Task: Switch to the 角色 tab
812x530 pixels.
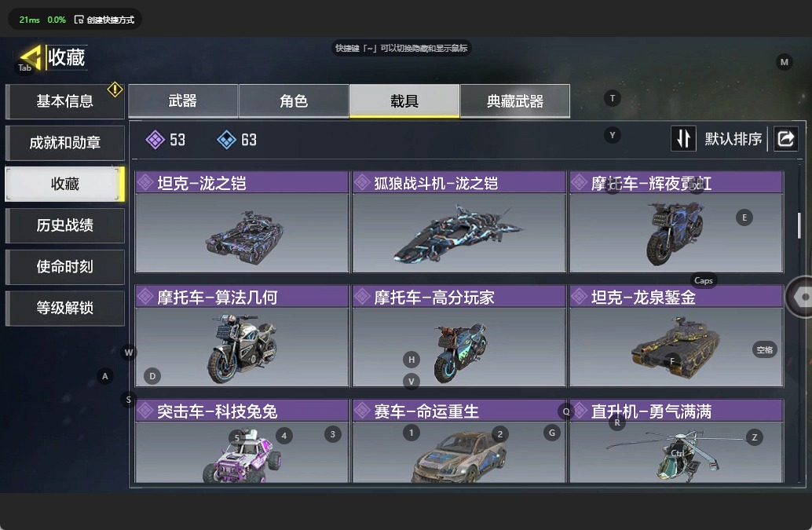Action: 294,101
